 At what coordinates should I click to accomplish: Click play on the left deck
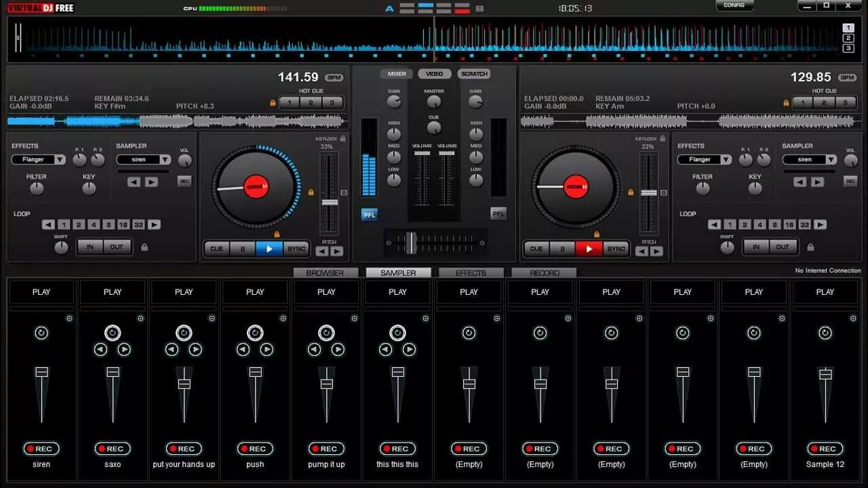(269, 249)
